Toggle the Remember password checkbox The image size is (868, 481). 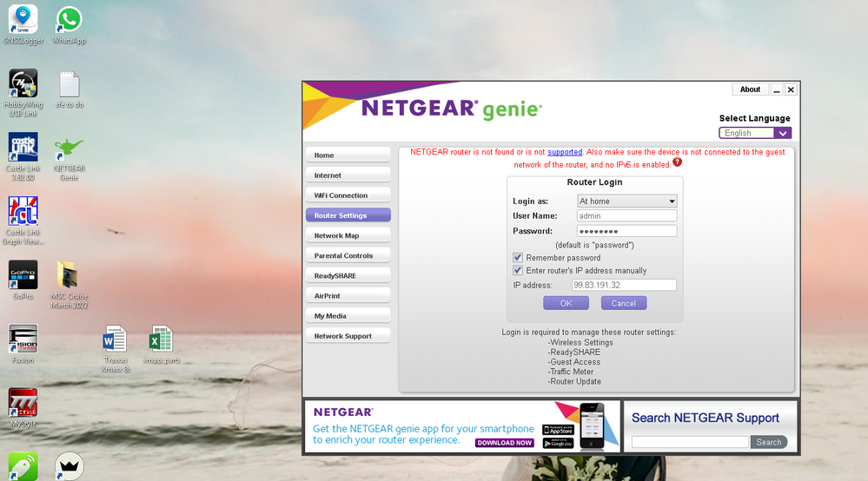tap(518, 258)
